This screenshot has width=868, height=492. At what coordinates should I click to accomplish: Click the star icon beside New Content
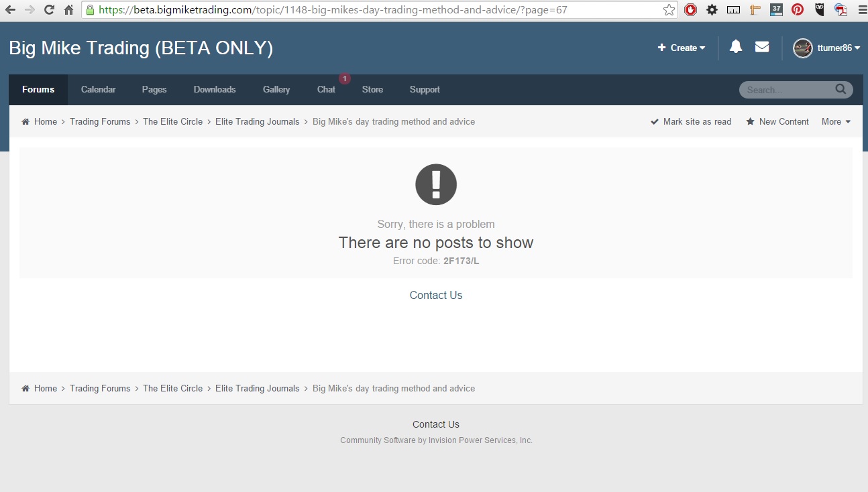(x=751, y=122)
